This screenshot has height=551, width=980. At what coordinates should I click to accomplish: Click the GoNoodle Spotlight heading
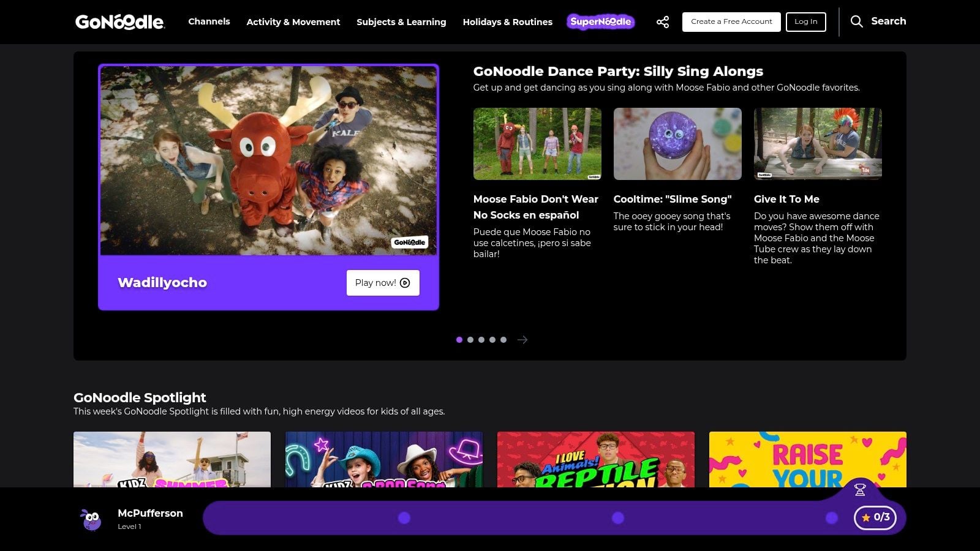click(x=140, y=397)
